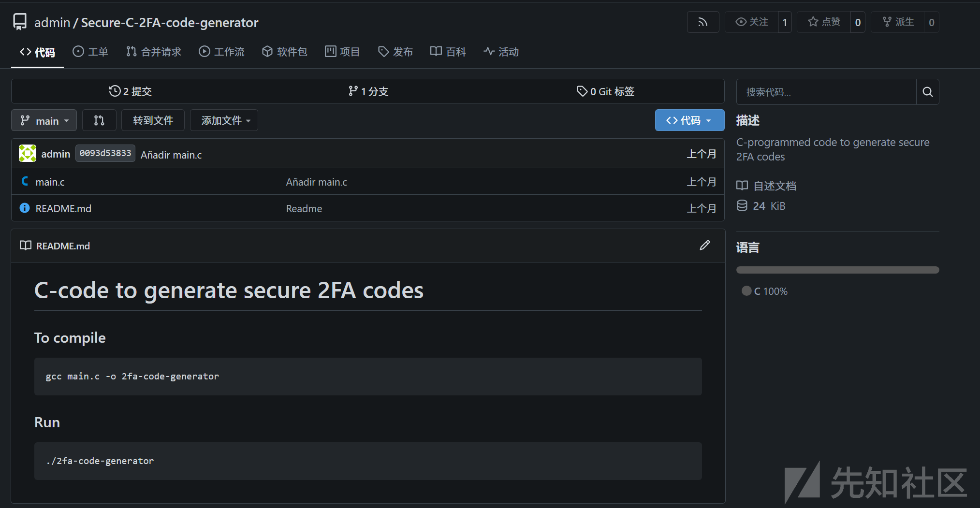Click the search magnifier icon button
980x508 pixels.
click(927, 92)
